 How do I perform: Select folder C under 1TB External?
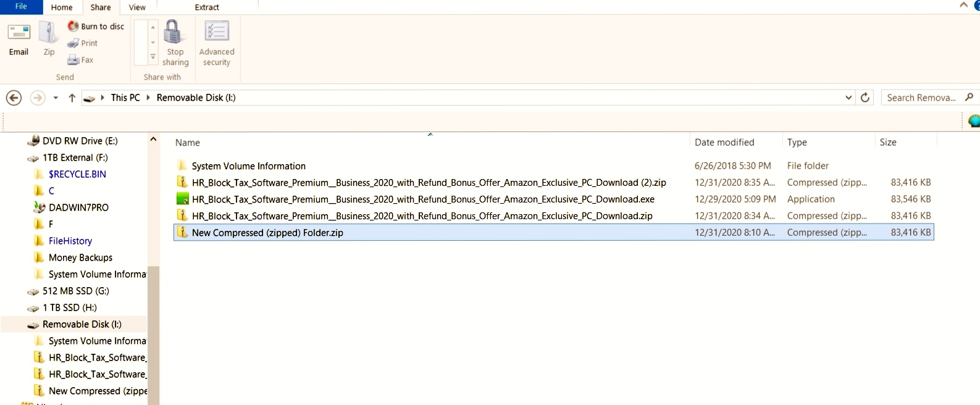[51, 191]
